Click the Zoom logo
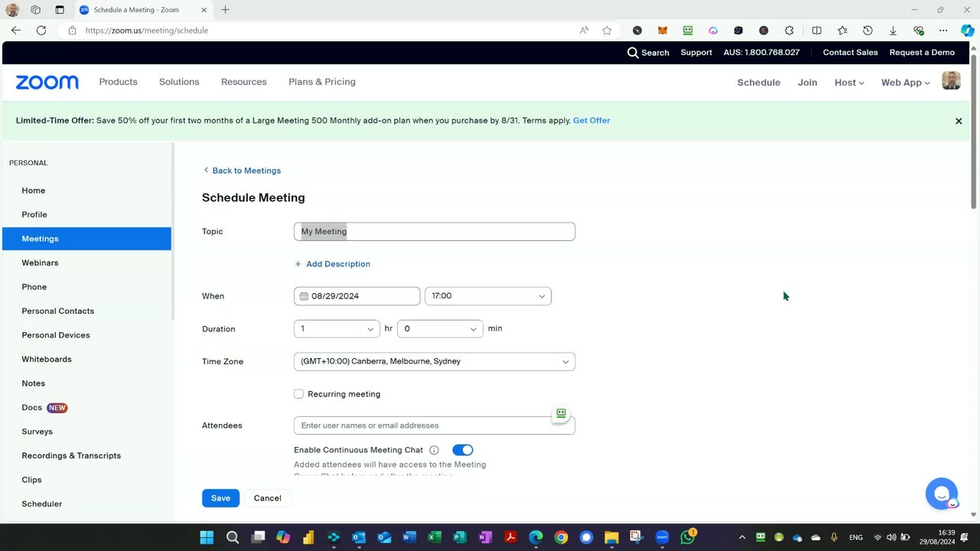 pyautogui.click(x=47, y=83)
